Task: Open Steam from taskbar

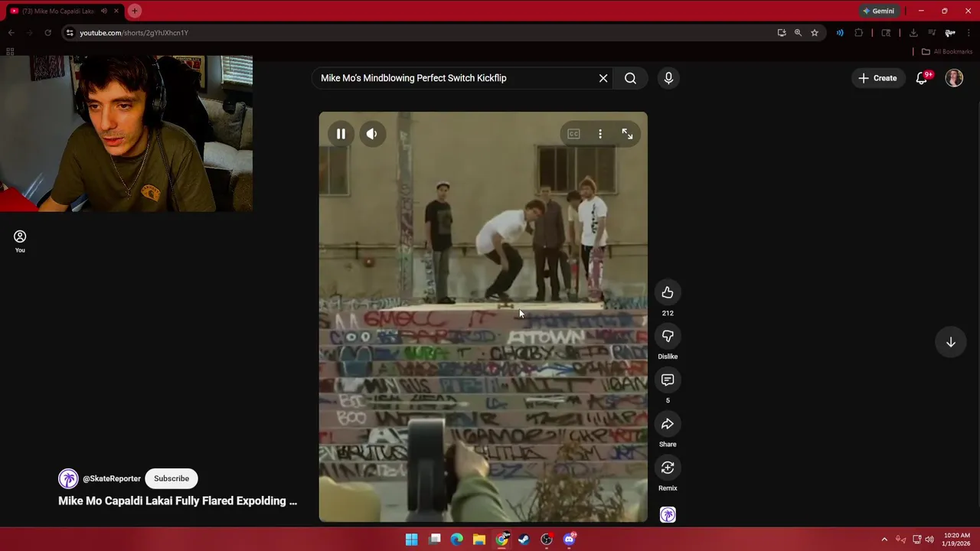Action: [524, 540]
